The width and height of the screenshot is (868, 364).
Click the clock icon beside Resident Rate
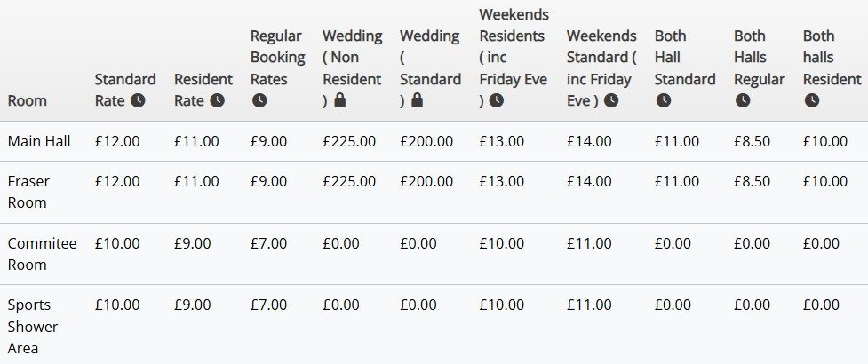217,100
